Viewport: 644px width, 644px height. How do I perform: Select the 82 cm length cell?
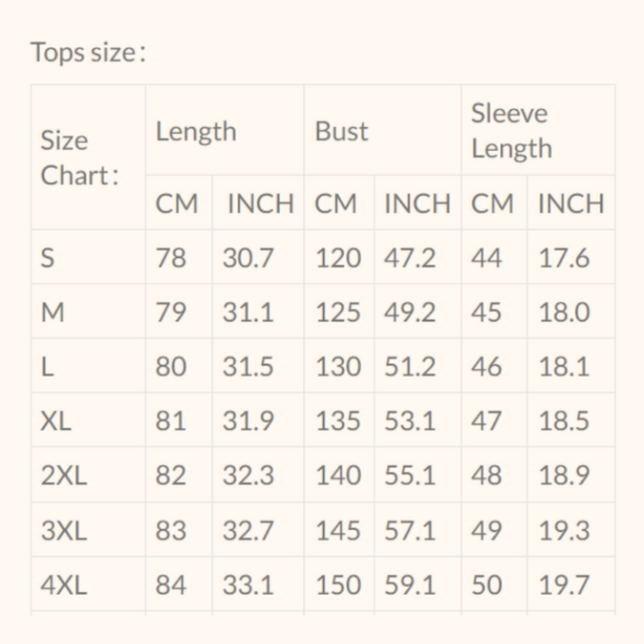(x=171, y=475)
